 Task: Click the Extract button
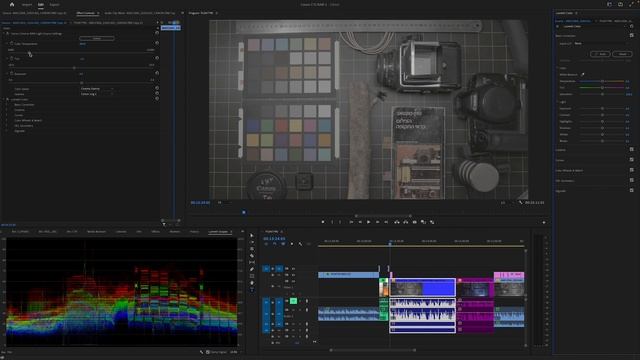click(406, 222)
